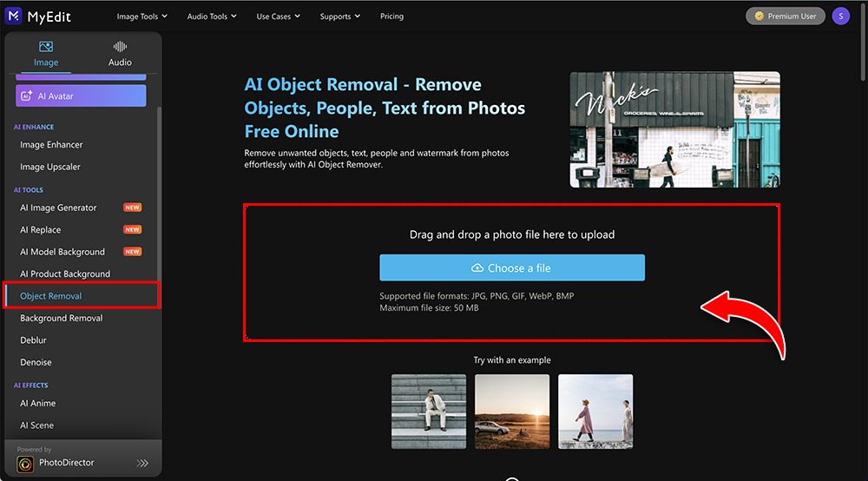Open the Denoise tool
This screenshot has height=481, width=868.
(36, 363)
